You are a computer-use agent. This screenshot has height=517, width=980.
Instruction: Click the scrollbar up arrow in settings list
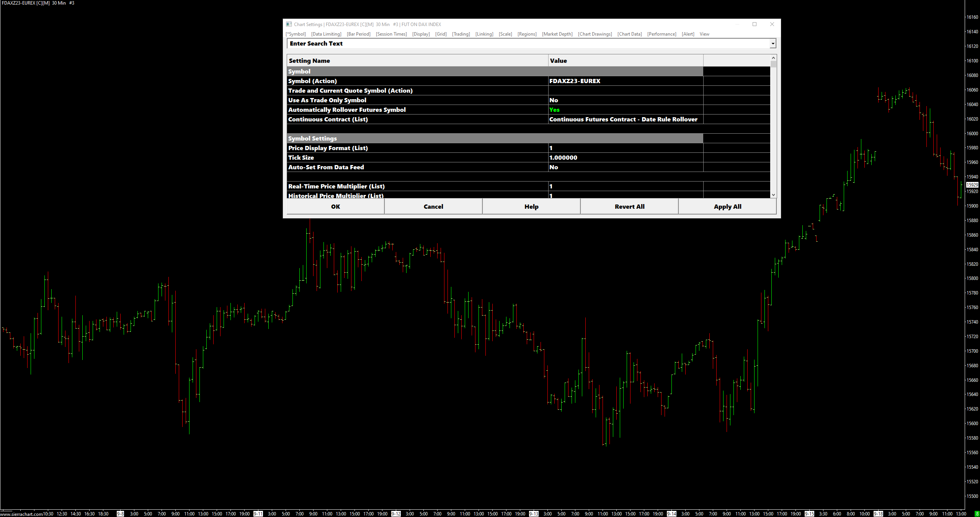(773, 58)
